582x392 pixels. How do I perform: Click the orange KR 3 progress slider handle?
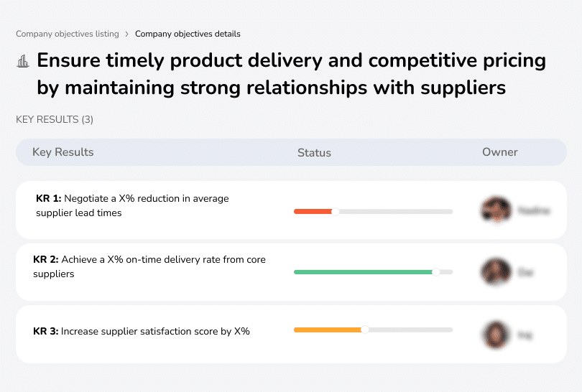pyautogui.click(x=365, y=330)
